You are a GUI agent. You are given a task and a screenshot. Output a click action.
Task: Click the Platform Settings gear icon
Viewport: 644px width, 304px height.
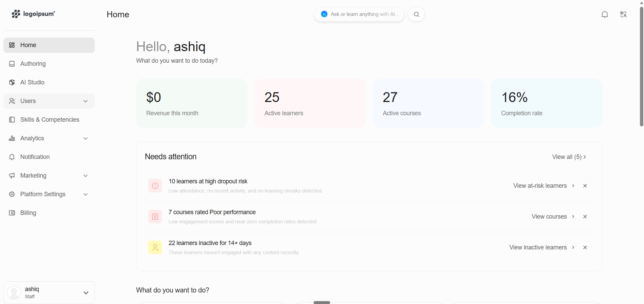12,194
